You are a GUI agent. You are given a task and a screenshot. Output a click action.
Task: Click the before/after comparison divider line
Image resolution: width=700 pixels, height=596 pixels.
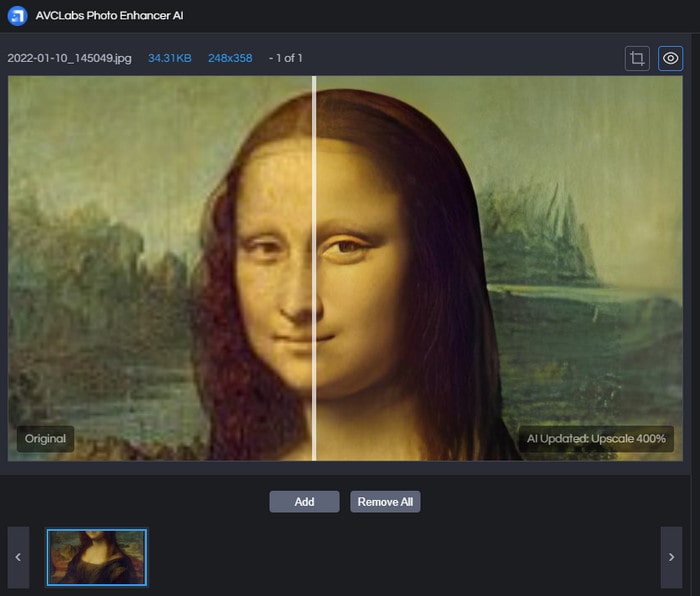point(314,268)
